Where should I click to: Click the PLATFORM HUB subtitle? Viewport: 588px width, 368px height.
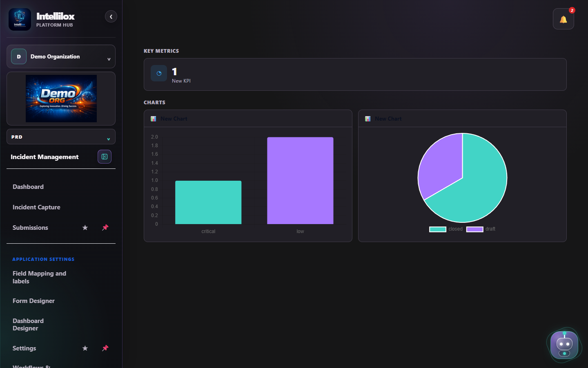(55, 25)
